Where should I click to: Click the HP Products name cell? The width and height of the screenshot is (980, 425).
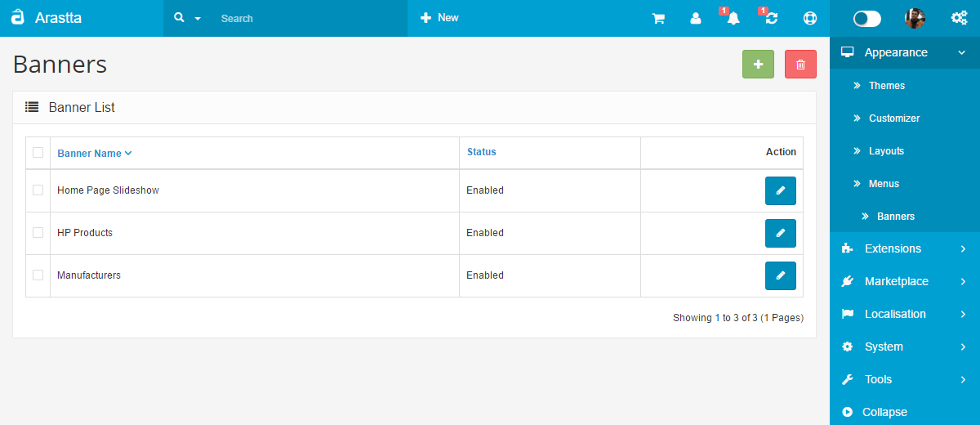point(85,233)
